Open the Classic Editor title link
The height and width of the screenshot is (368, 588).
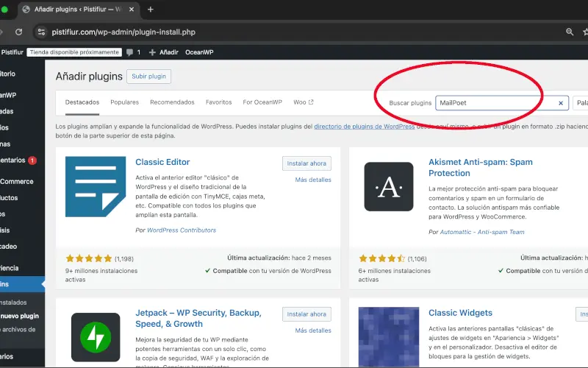[162, 162]
